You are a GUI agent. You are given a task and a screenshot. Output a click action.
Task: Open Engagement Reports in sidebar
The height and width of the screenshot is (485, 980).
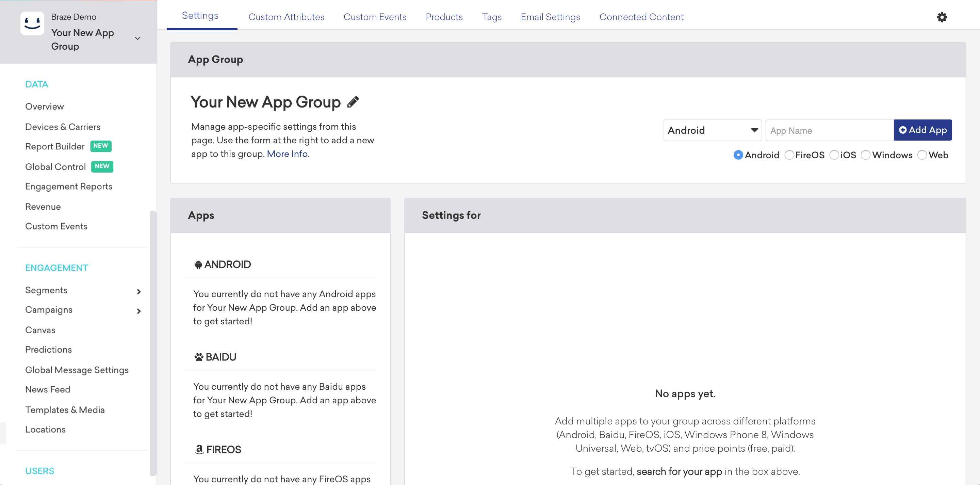click(68, 187)
